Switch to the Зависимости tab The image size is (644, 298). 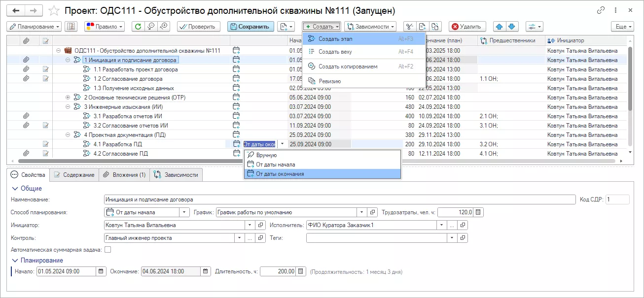[x=176, y=175]
